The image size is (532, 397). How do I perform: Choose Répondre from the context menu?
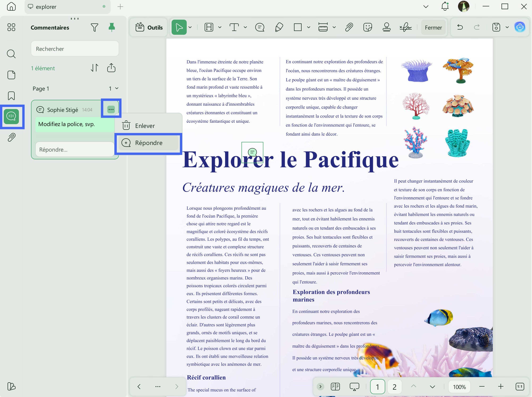(148, 143)
